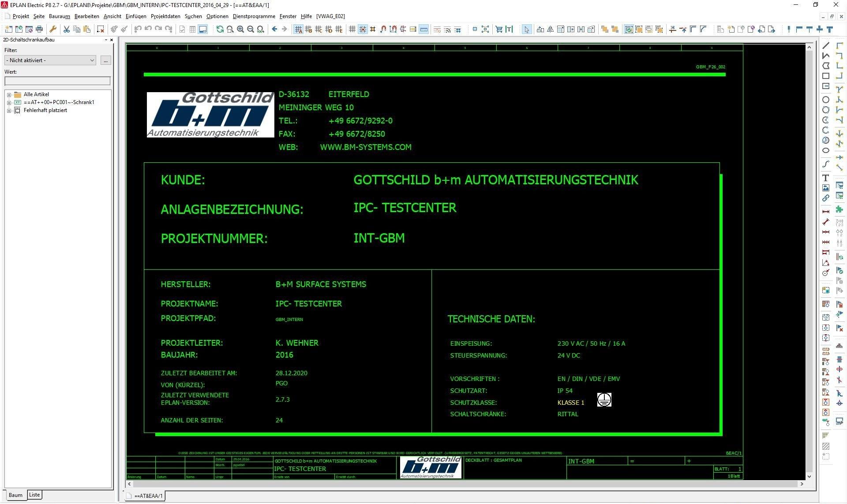Image resolution: width=847 pixels, height=504 pixels.
Task: Click the '...' filter browse button
Action: coord(105,60)
